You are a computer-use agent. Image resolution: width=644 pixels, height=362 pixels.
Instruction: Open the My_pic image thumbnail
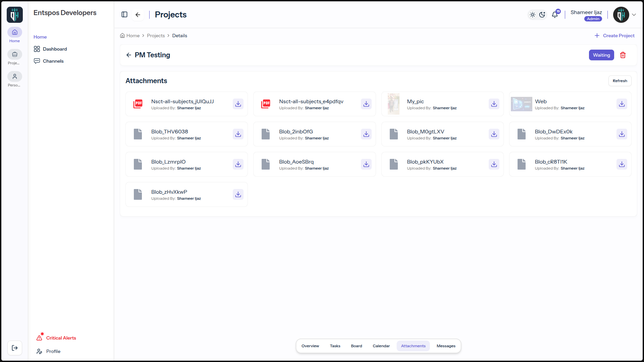(x=393, y=104)
